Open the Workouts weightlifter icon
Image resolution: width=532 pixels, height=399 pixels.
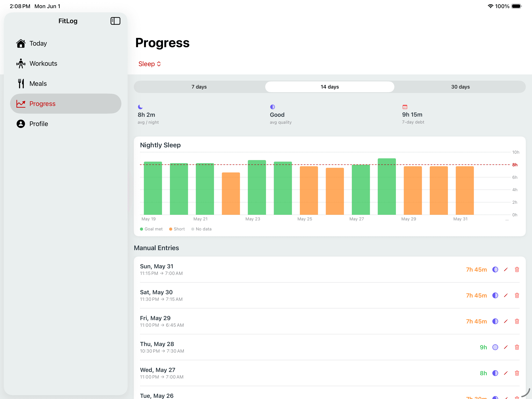click(x=21, y=63)
